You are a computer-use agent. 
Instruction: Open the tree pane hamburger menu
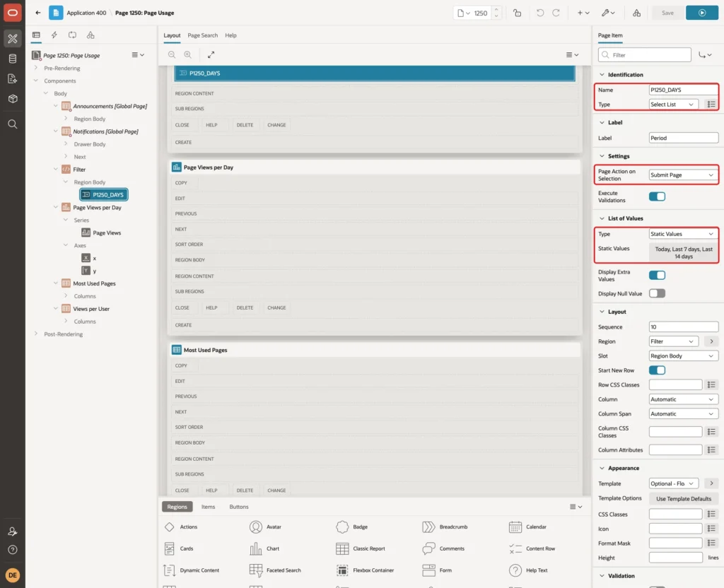138,55
